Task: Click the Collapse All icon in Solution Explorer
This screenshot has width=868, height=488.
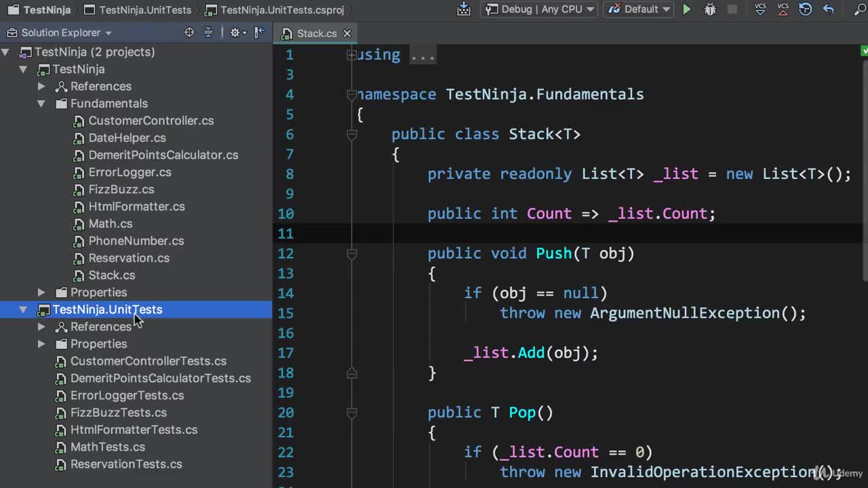Action: (x=209, y=33)
